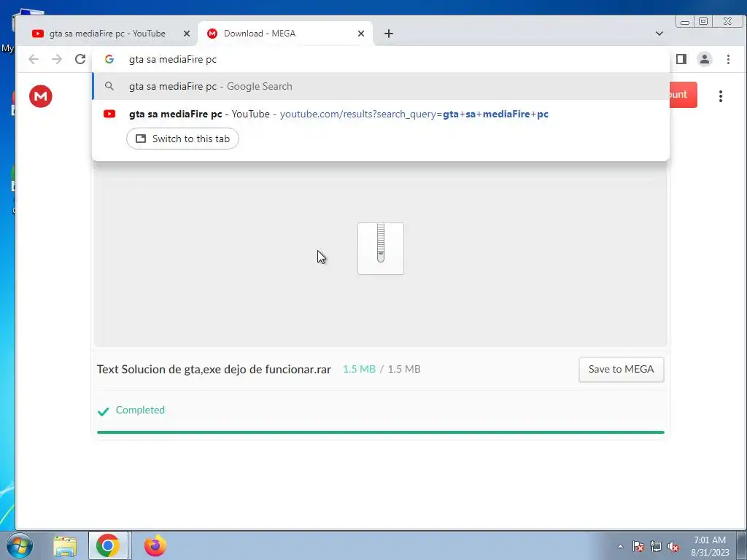This screenshot has height=560, width=747.
Task: Click the green Completed checkmark icon
Action: pos(104,411)
